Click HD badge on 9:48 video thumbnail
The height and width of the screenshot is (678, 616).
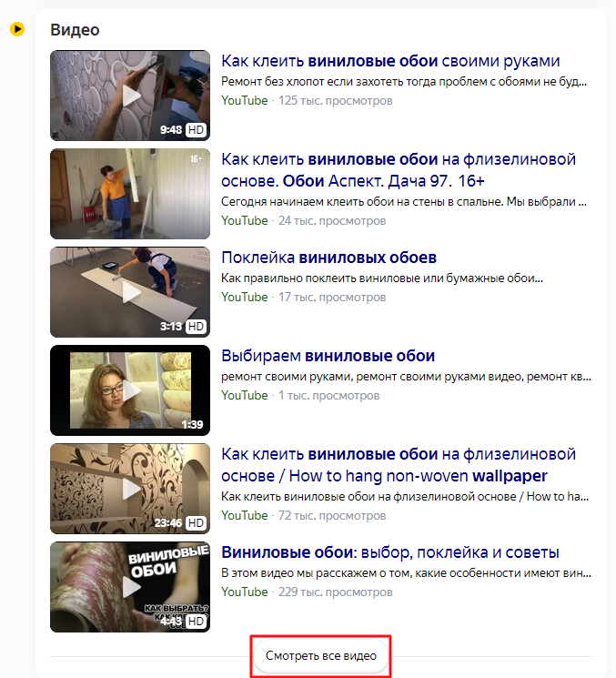(196, 130)
